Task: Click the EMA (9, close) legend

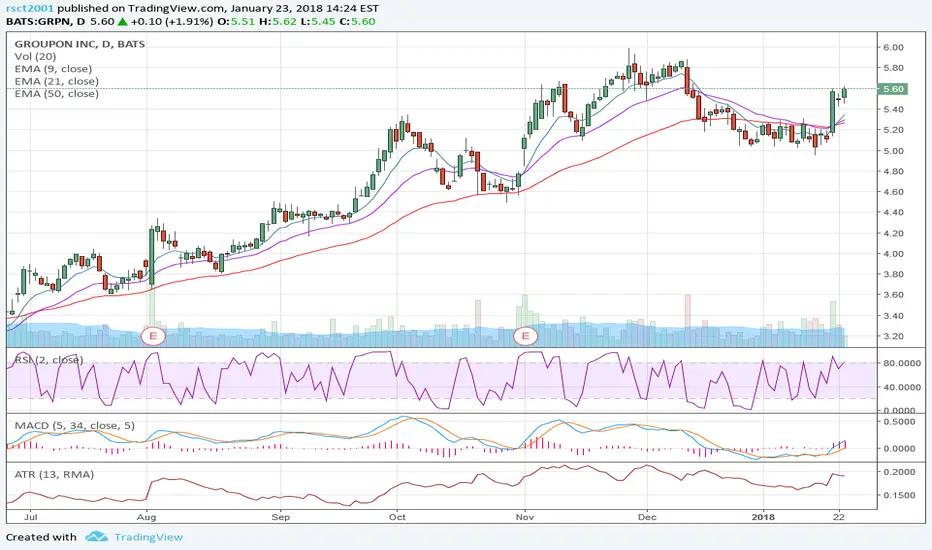Action: (x=53, y=69)
